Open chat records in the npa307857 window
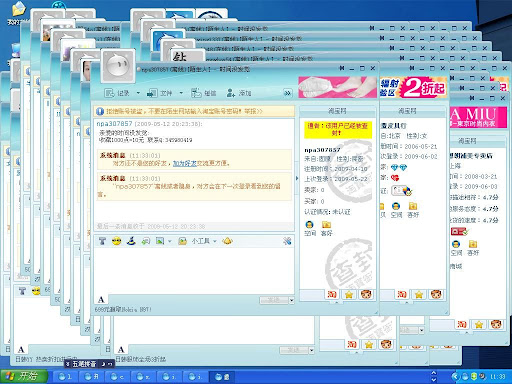 click(x=117, y=93)
